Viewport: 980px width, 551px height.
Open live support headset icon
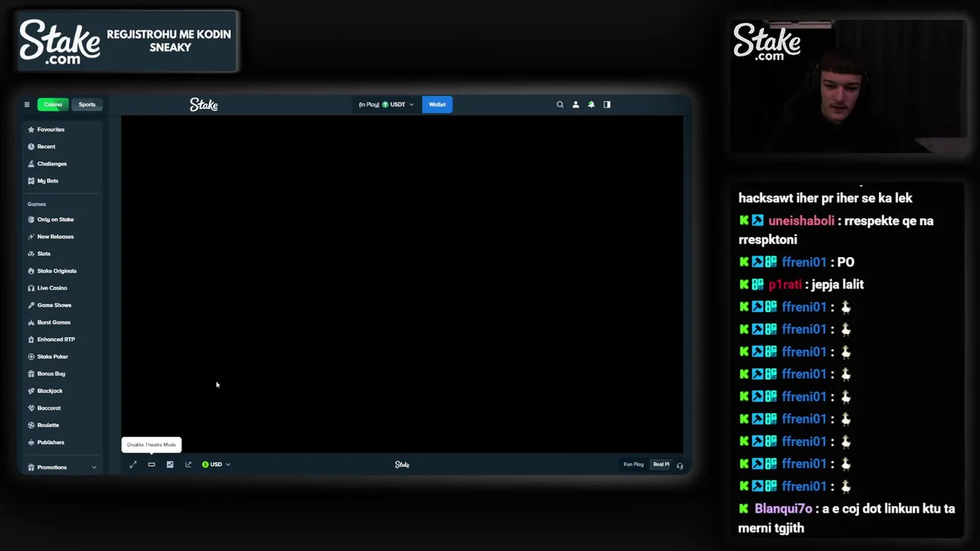click(x=679, y=465)
